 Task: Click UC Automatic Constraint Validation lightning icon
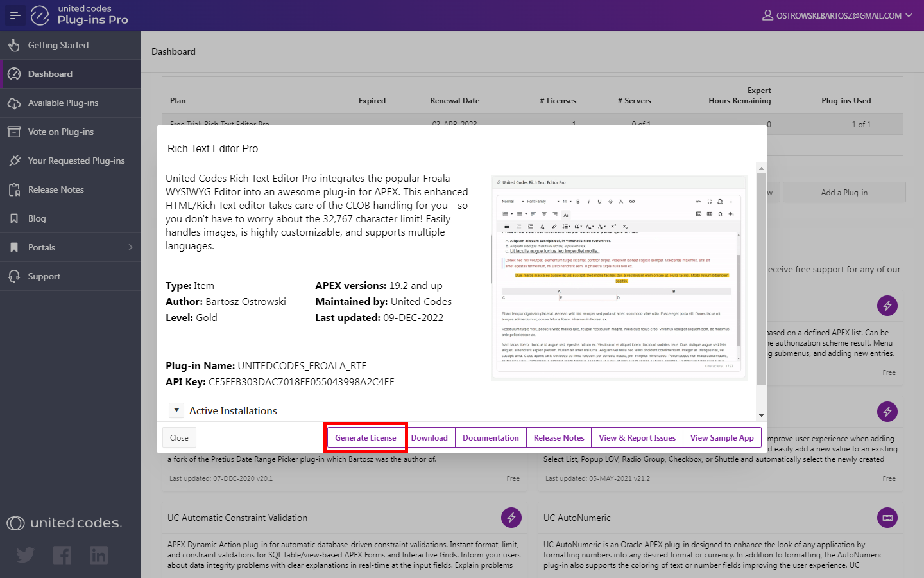[x=511, y=518]
